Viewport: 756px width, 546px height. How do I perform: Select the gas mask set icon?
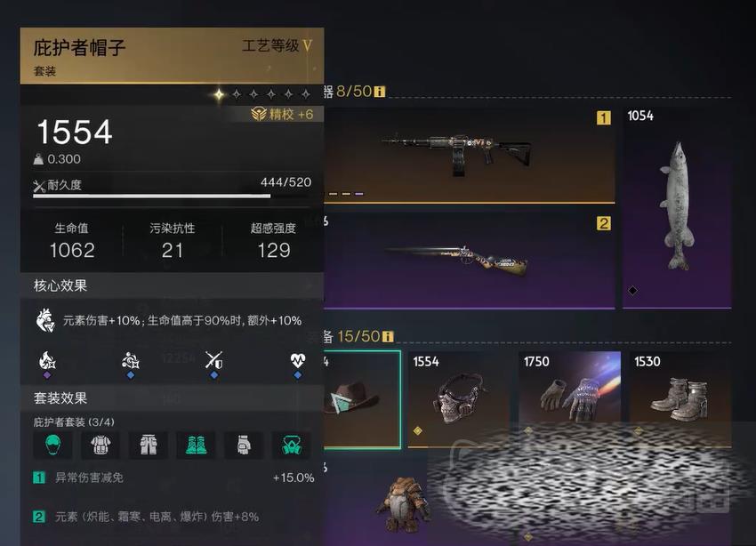pos(292,445)
